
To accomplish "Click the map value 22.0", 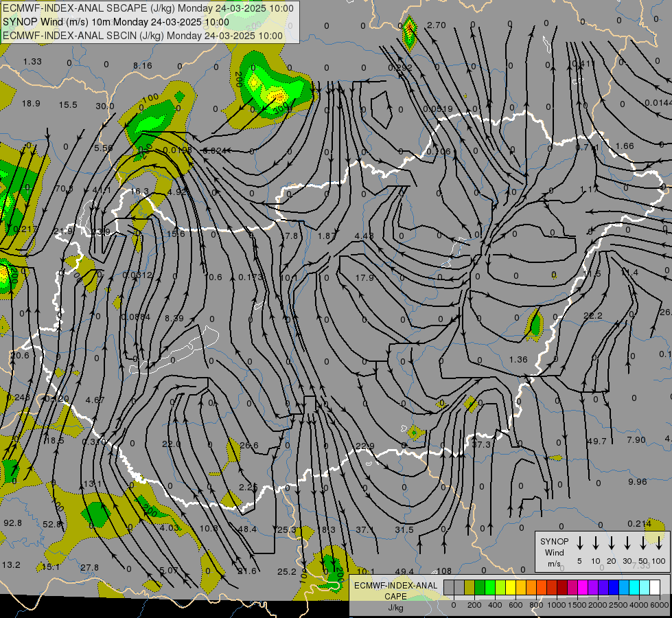I will [x=172, y=444].
